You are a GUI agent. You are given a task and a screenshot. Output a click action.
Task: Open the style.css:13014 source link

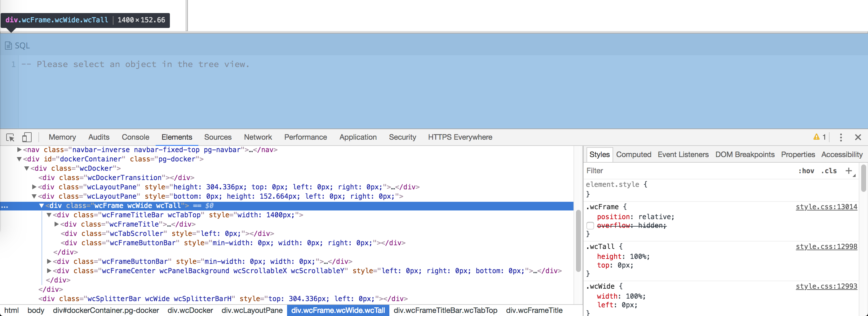pyautogui.click(x=826, y=207)
